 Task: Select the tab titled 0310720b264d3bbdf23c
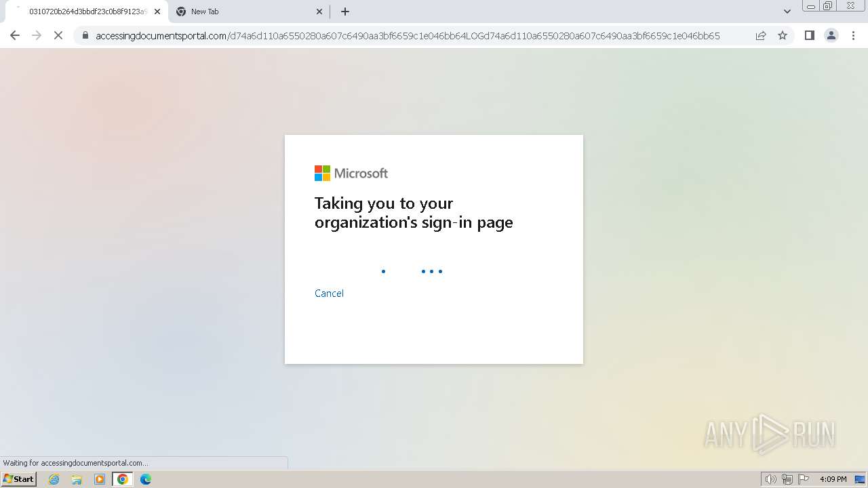[85, 12]
